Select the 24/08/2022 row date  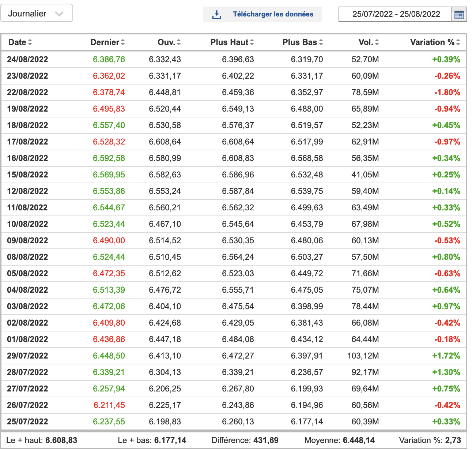coord(27,59)
